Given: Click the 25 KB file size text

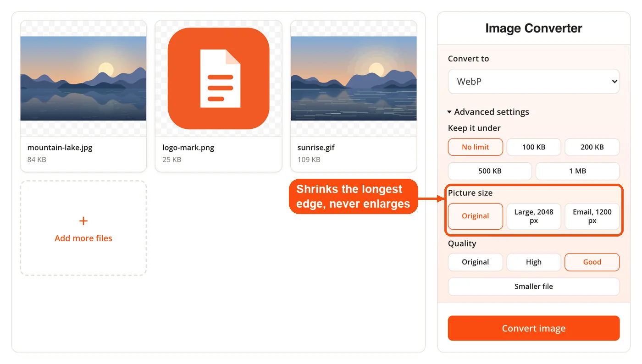Looking at the screenshot, I should tap(172, 160).
